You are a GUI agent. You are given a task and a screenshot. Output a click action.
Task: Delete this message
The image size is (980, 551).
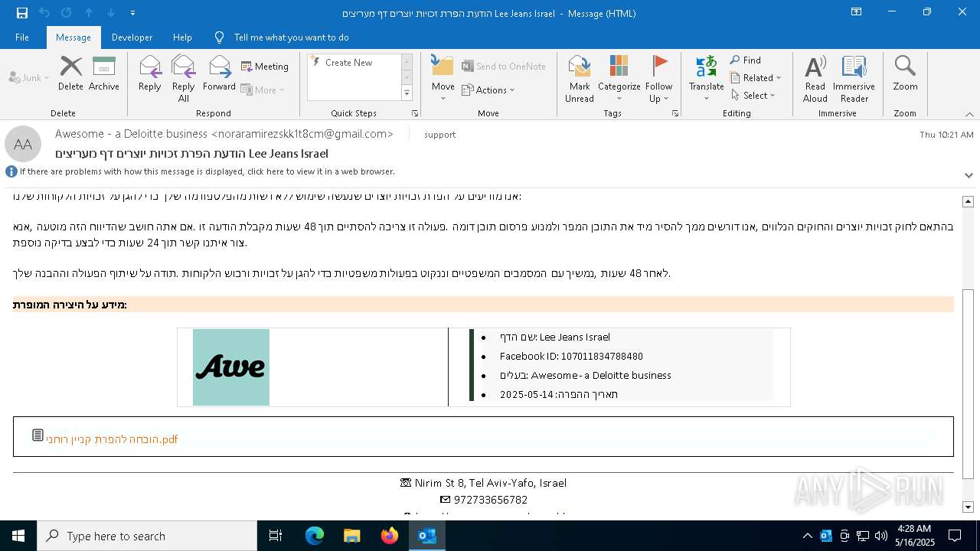[x=70, y=73]
